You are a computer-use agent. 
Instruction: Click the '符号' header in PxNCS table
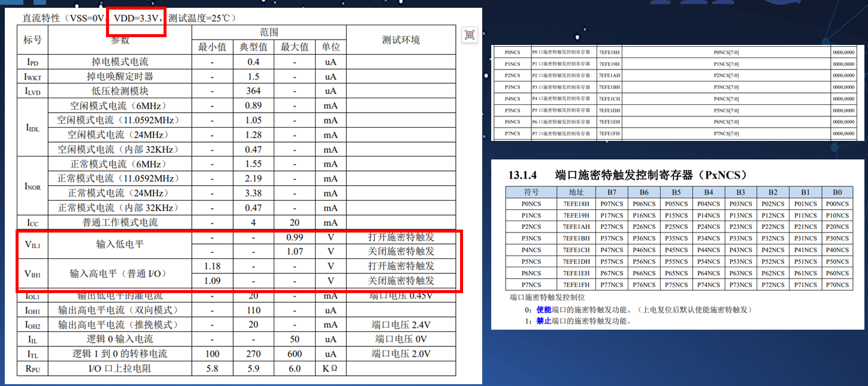(531, 192)
